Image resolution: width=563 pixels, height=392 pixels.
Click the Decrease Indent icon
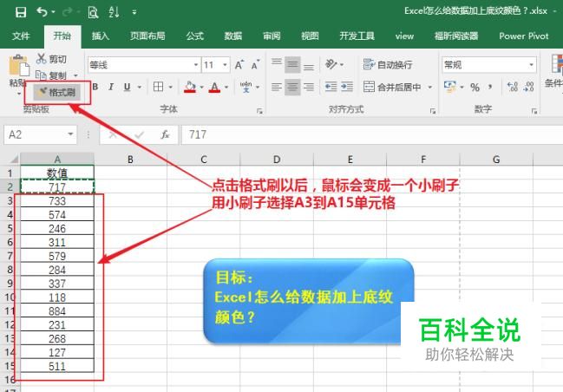[x=331, y=87]
